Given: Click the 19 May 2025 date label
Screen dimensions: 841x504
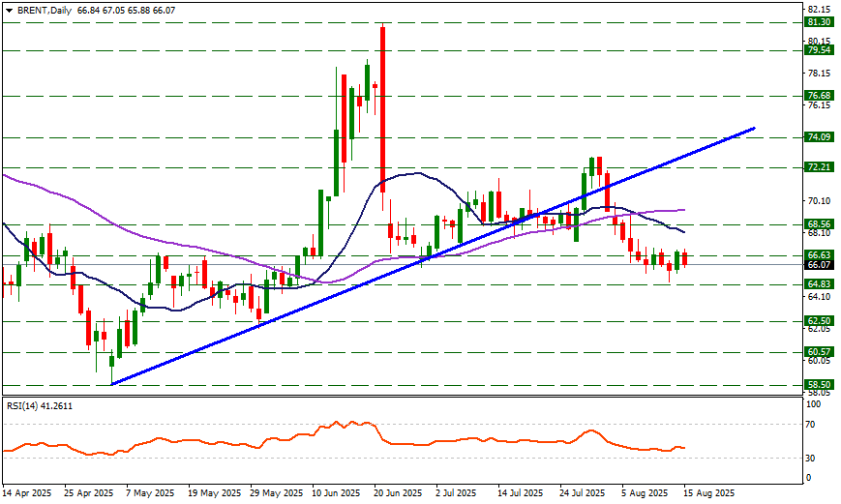Looking at the screenshot, I should pyautogui.click(x=214, y=492).
